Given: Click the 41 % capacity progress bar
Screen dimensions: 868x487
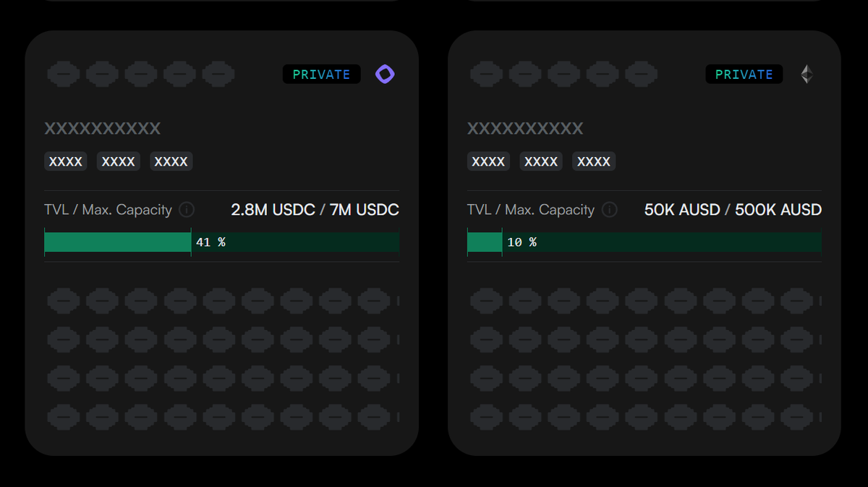Looking at the screenshot, I should pos(221,242).
